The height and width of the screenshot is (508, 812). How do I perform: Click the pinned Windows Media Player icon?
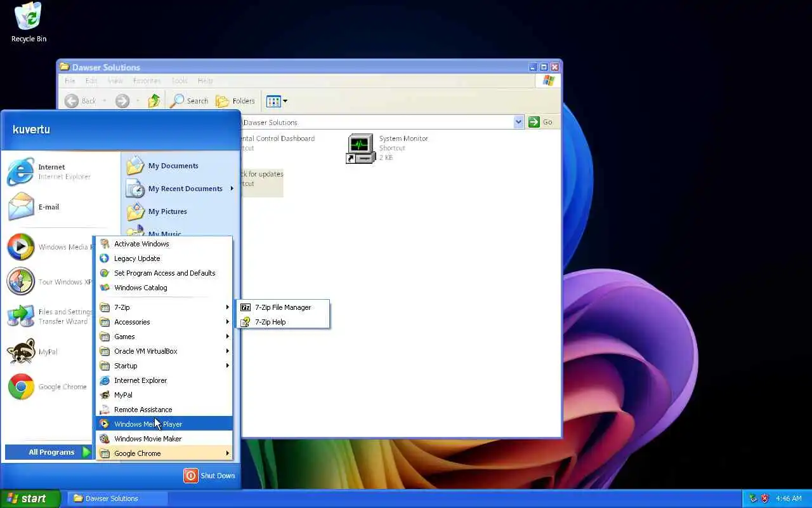pos(20,247)
